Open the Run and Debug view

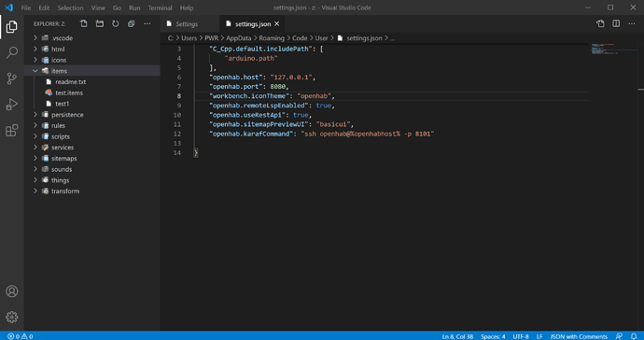11,105
